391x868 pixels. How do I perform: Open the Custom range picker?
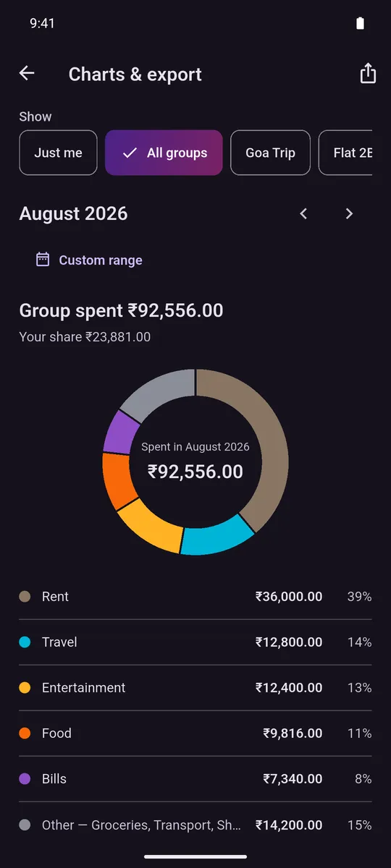coord(89,260)
